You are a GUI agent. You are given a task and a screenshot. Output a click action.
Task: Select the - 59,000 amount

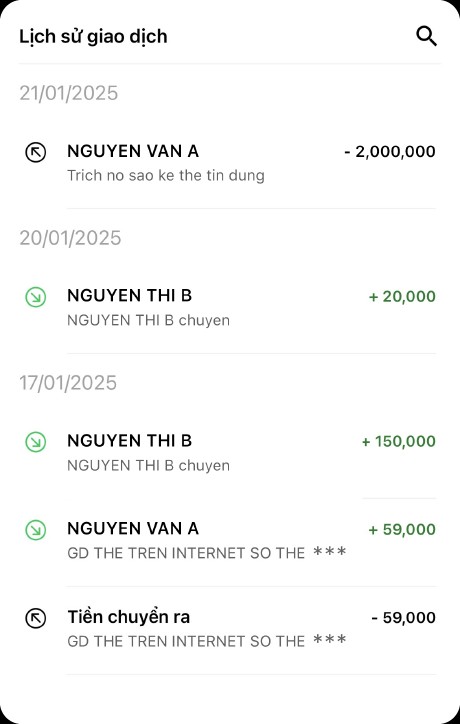[404, 618]
